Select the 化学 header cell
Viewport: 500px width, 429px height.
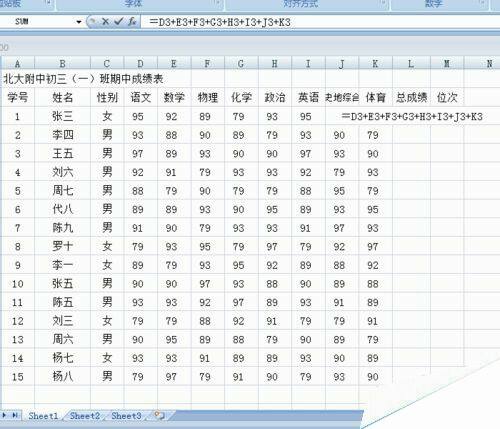pos(241,97)
